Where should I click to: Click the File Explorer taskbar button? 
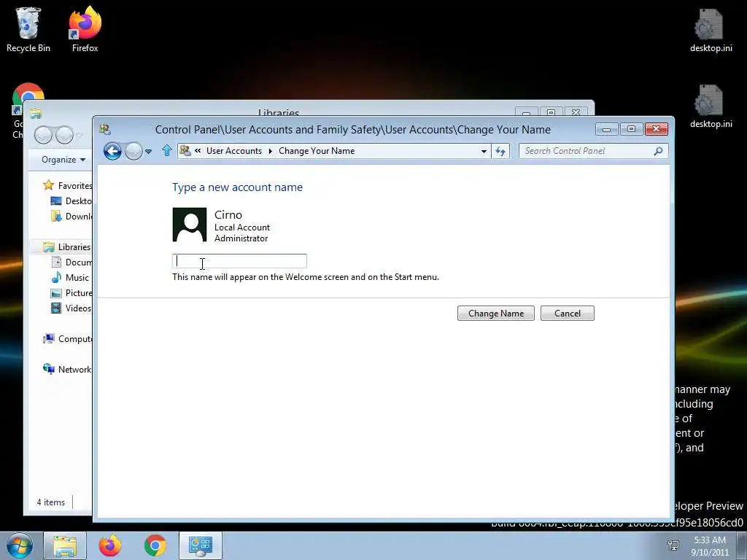point(65,545)
